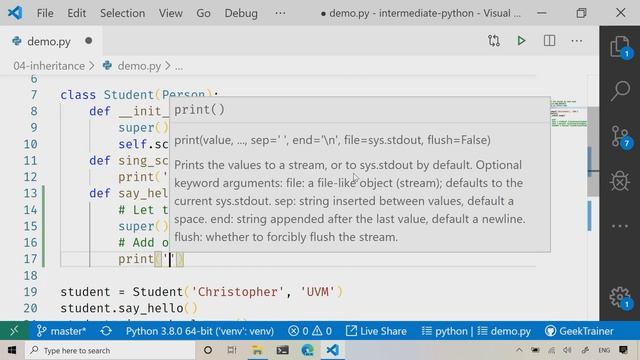Open the Selection menu
This screenshot has width=640, height=360.
click(122, 13)
